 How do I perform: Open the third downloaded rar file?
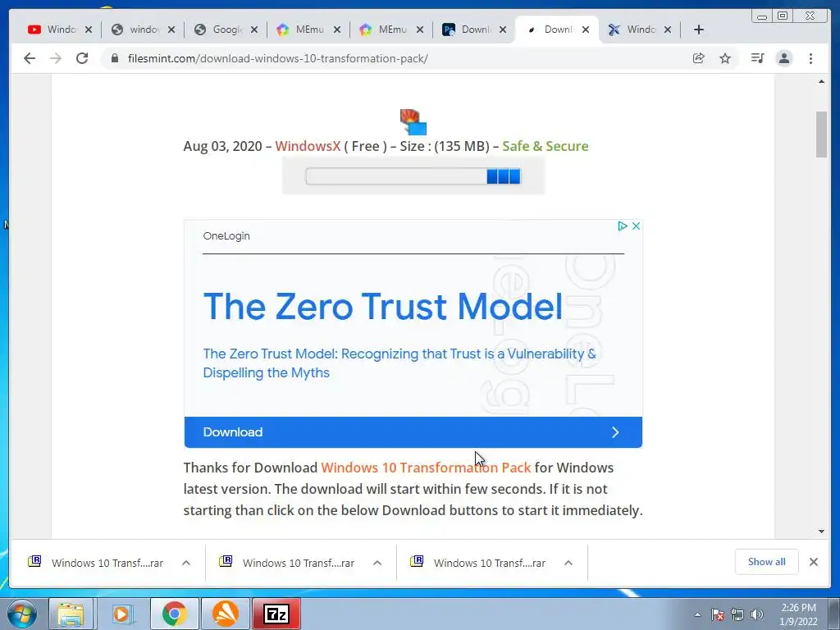479,563
